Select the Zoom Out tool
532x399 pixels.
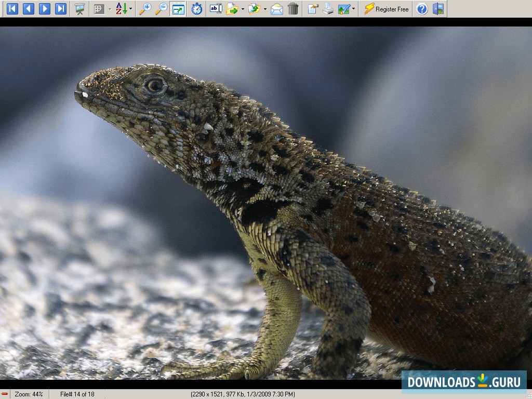point(162,8)
